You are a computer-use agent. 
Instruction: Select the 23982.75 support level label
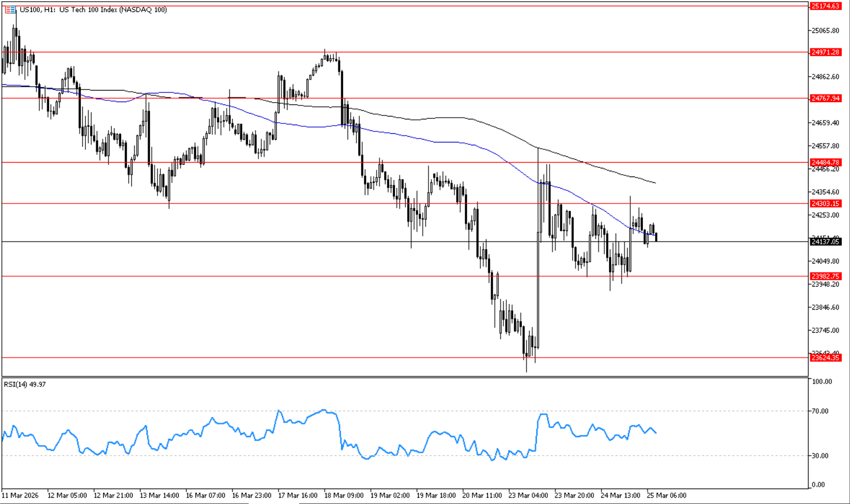[825, 276]
